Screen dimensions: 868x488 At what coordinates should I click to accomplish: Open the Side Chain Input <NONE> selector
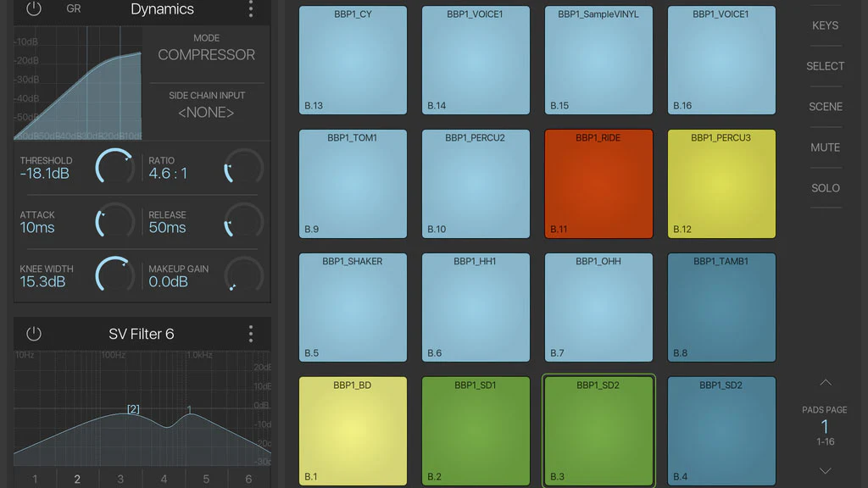pos(206,113)
